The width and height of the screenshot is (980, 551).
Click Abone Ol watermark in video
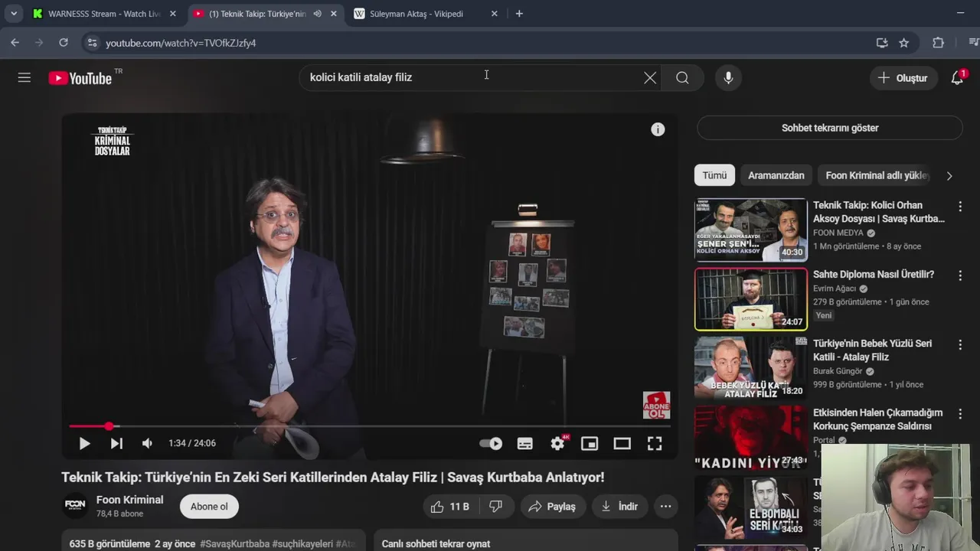point(656,406)
